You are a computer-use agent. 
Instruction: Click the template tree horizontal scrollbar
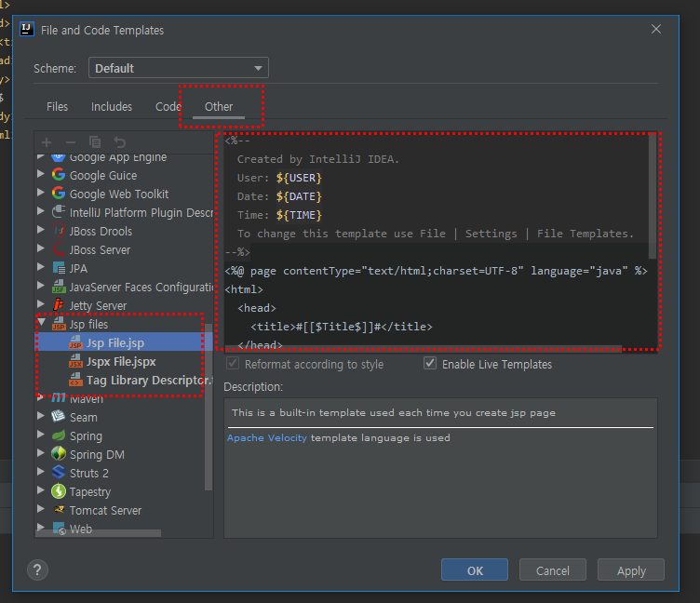click(99, 533)
